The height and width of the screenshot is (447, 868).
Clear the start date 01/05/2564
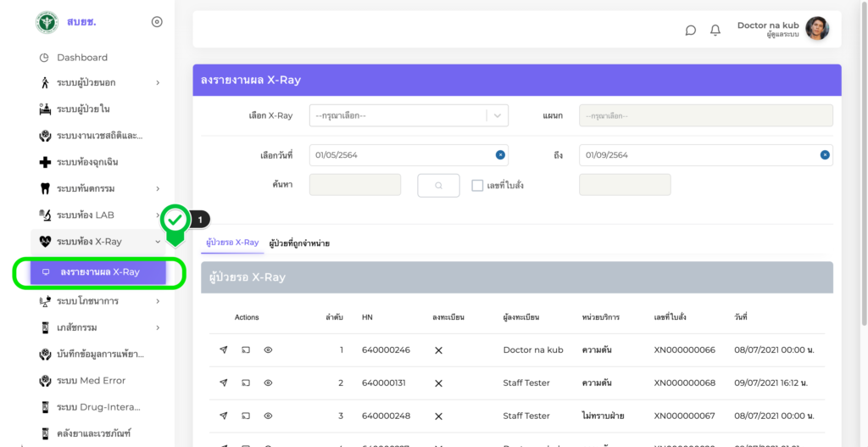tap(500, 154)
